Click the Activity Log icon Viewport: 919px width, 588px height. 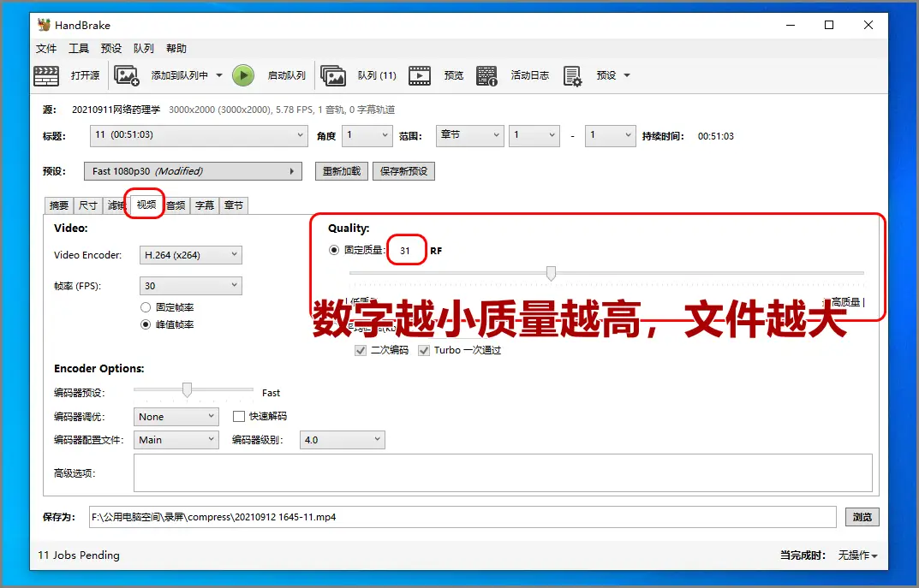pyautogui.click(x=486, y=75)
